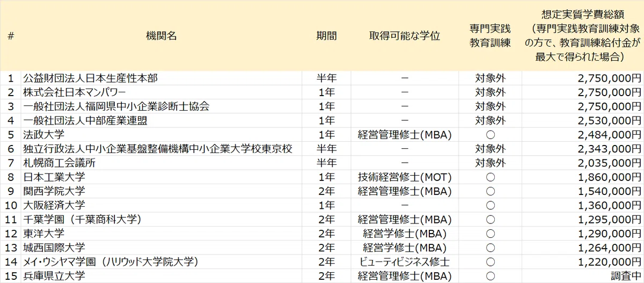Click the 取得可能な学位 column header

[x=404, y=36]
